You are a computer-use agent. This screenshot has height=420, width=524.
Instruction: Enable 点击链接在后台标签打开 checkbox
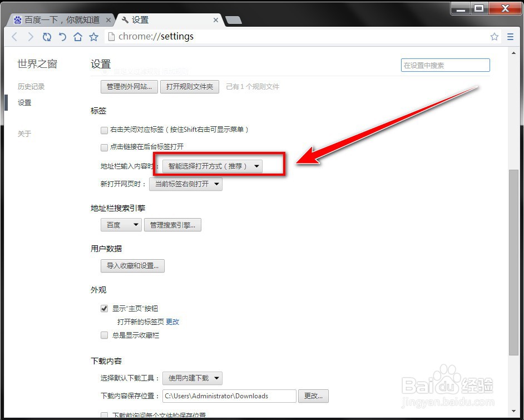pos(104,147)
